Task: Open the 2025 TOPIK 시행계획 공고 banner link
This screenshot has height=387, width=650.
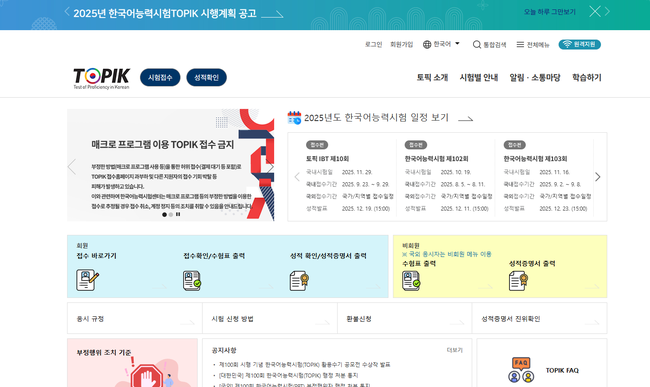Action: coord(178,13)
